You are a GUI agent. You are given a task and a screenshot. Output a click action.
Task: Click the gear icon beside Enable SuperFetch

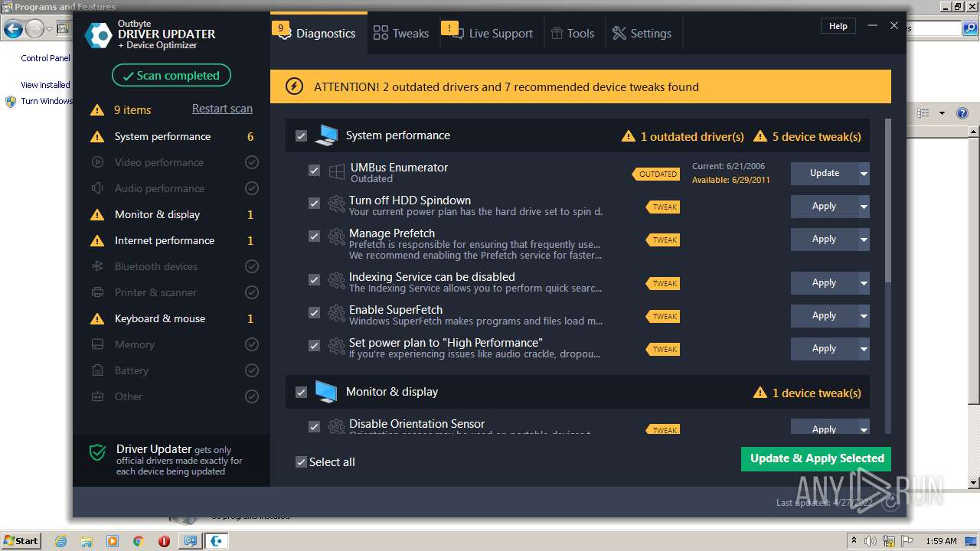click(x=336, y=315)
